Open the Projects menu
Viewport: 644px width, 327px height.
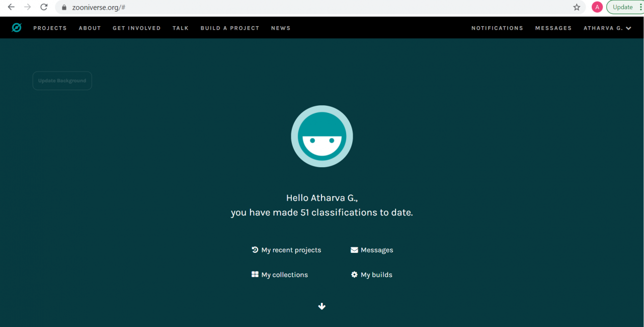[50, 28]
